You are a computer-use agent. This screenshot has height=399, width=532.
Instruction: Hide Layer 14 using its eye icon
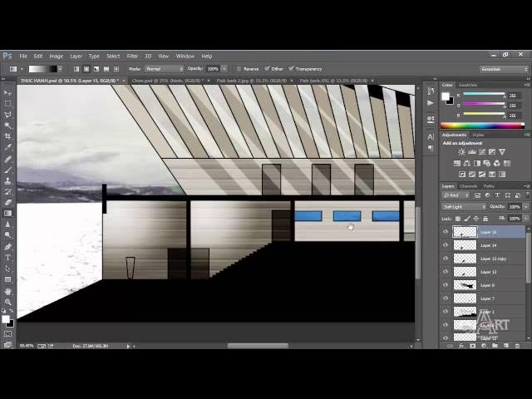point(446,245)
